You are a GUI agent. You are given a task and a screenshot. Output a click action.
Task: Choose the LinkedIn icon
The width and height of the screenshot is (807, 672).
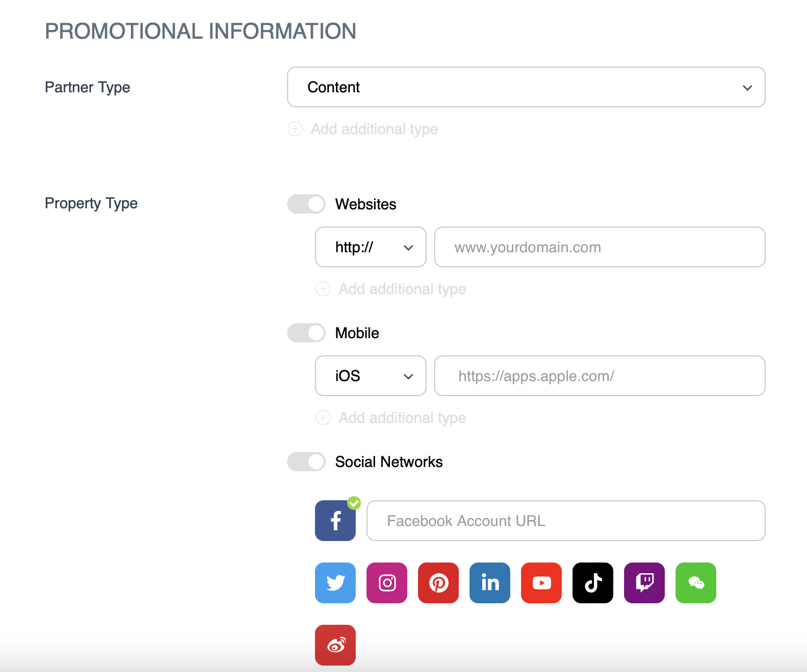click(x=490, y=583)
